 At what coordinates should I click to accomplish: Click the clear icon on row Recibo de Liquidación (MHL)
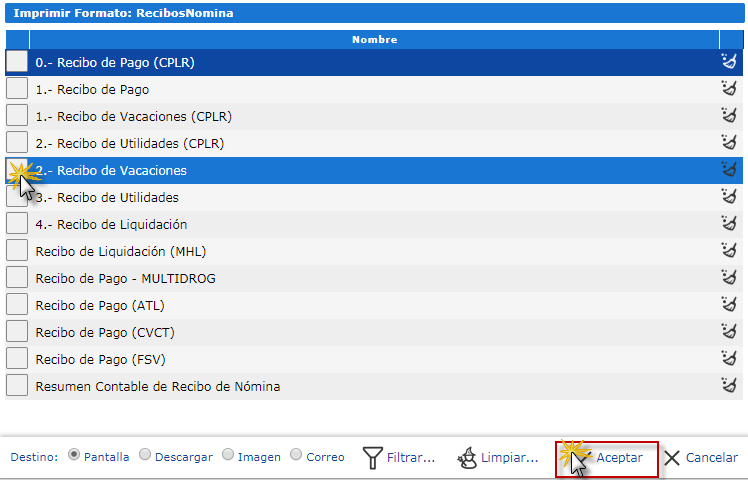[729, 250]
